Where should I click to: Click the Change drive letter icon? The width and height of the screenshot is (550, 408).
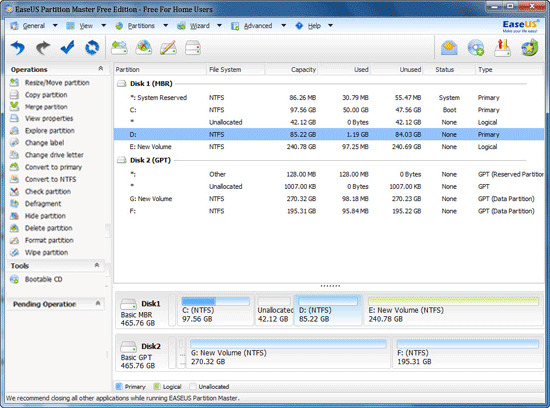tap(14, 155)
